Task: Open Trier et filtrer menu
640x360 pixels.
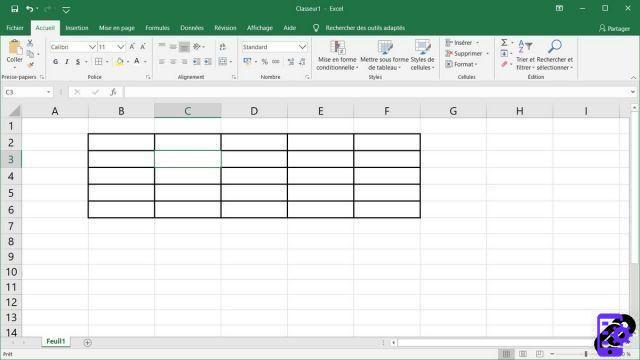Action: 525,55
